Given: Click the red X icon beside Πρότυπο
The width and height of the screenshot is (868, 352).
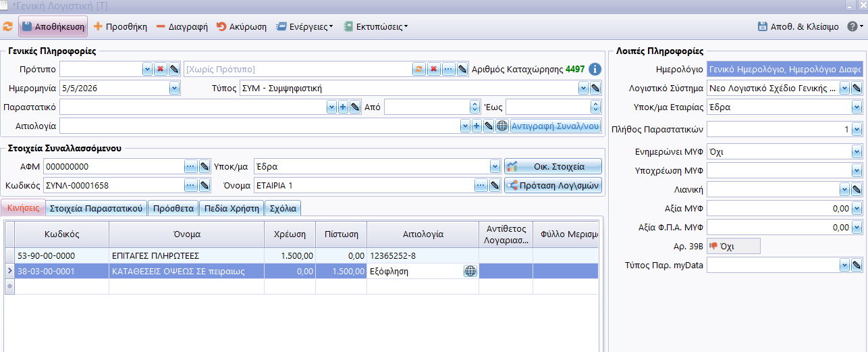Looking at the screenshot, I should click(x=161, y=69).
